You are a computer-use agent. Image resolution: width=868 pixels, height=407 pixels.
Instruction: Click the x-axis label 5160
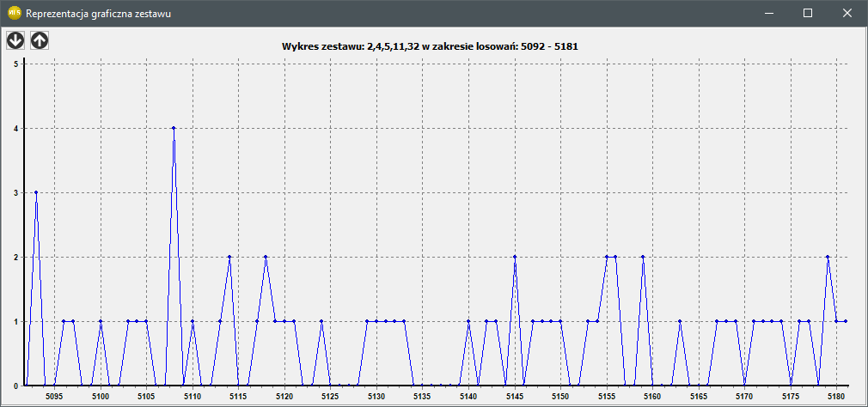[652, 397]
